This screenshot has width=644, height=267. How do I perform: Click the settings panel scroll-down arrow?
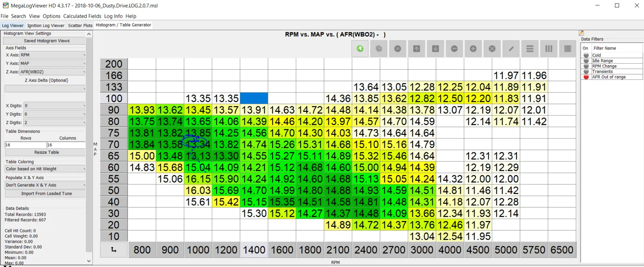pos(89,261)
